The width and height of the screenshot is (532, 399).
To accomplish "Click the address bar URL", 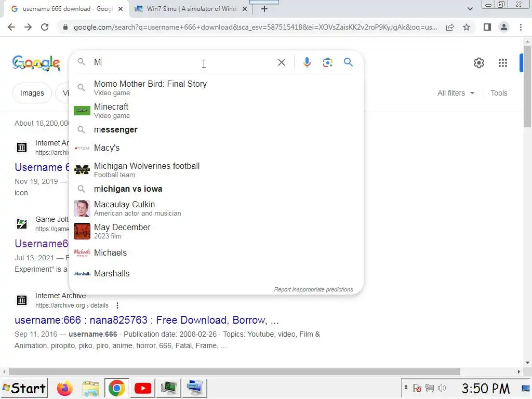I will [x=255, y=27].
